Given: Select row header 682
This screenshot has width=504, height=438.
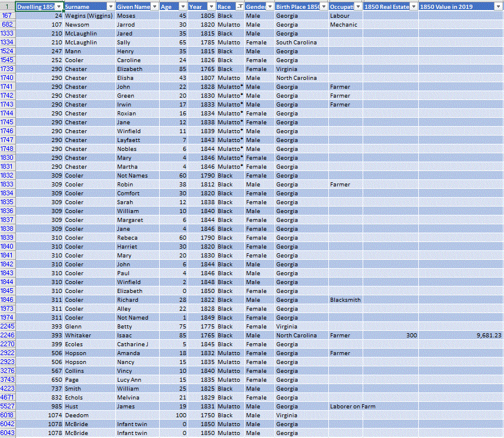Looking at the screenshot, I should pos(7,25).
